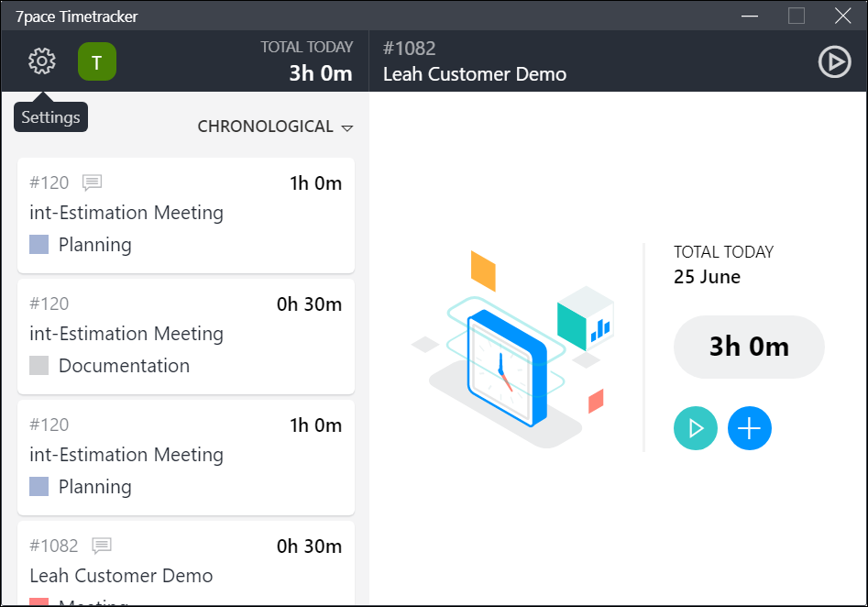Click the Planning color swatch in first entry
Image resolution: width=868 pixels, height=607 pixels.
tap(38, 244)
